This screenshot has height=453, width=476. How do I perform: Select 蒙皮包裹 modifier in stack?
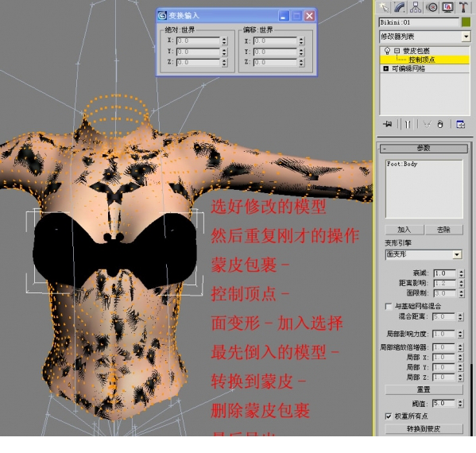[416, 51]
